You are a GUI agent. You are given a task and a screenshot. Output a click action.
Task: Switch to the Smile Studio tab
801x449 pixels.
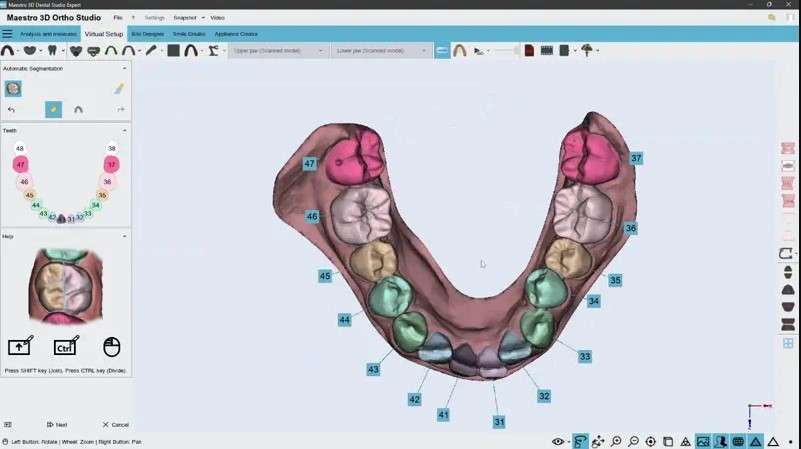pos(188,34)
